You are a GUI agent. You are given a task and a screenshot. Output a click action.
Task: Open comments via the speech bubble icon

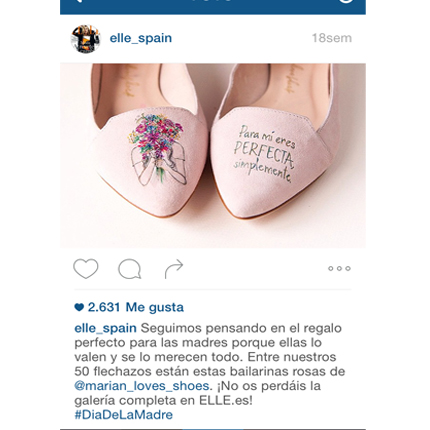tap(130, 269)
